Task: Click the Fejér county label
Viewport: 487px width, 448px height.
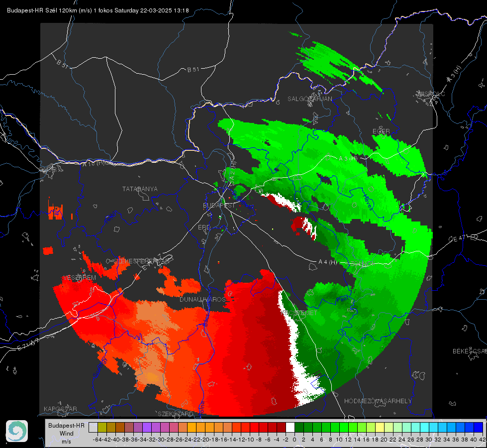Action: (x=110, y=218)
